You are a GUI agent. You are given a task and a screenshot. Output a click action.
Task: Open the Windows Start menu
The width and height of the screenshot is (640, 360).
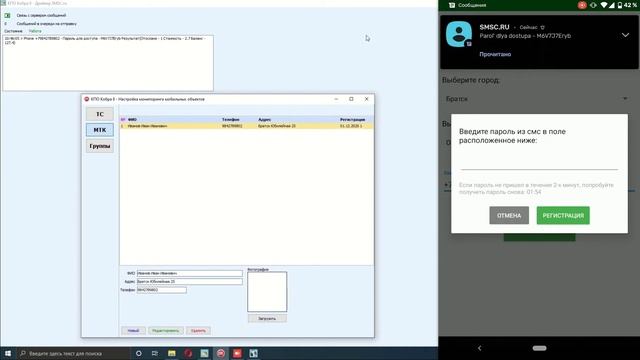point(8,353)
